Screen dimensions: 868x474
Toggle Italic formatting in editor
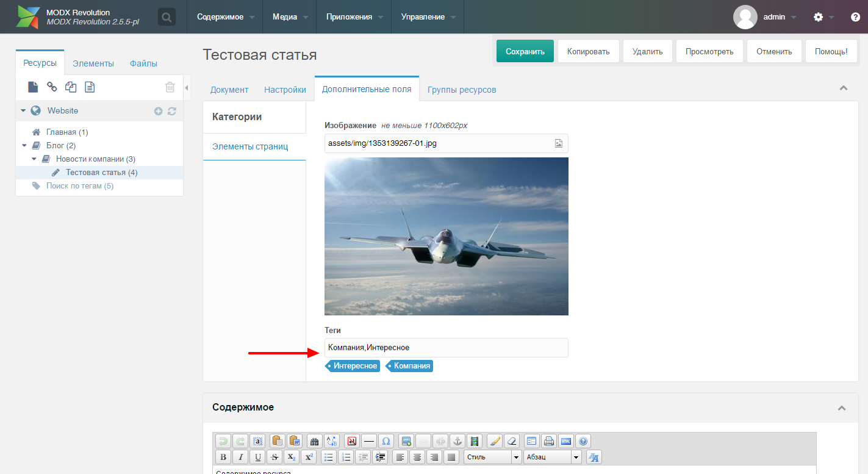pos(240,457)
